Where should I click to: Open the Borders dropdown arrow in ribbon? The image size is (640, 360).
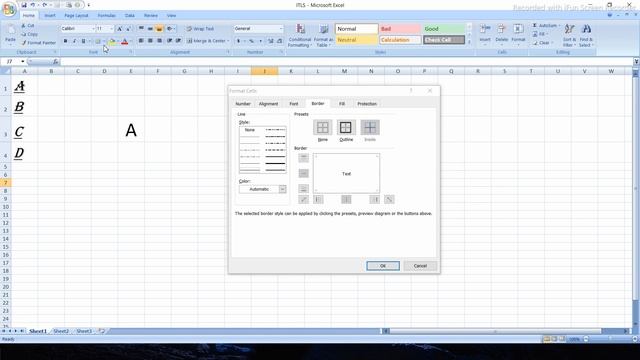pos(103,41)
